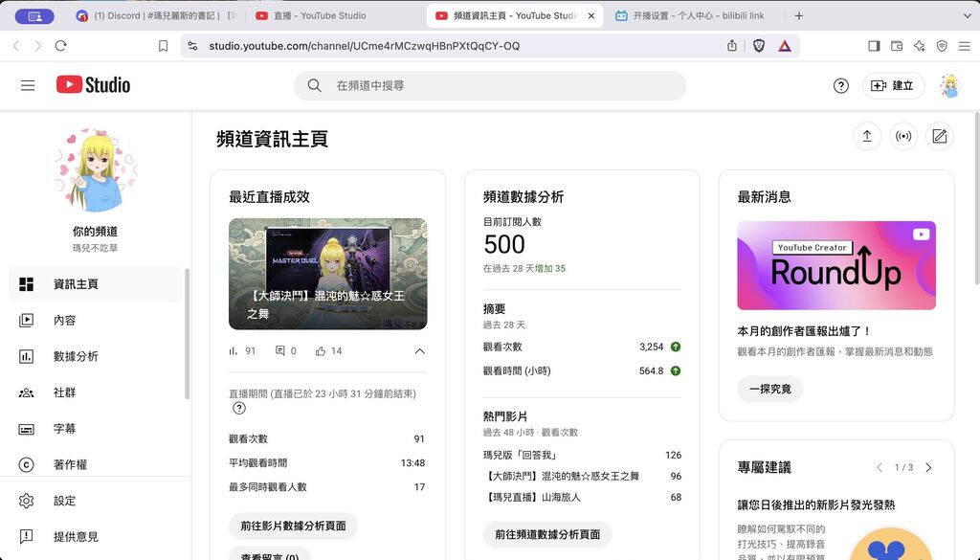Open the account avatar in top right
Viewport: 980px width, 560px height.
[x=949, y=85]
